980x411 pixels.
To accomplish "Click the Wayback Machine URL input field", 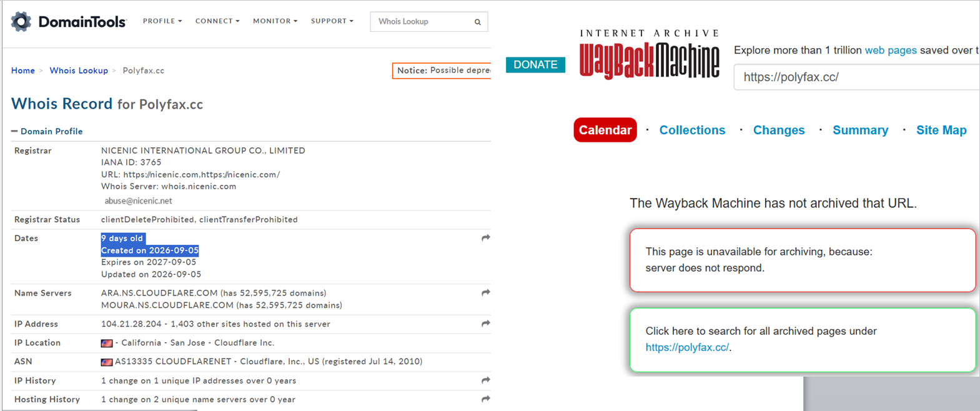I will pyautogui.click(x=856, y=77).
